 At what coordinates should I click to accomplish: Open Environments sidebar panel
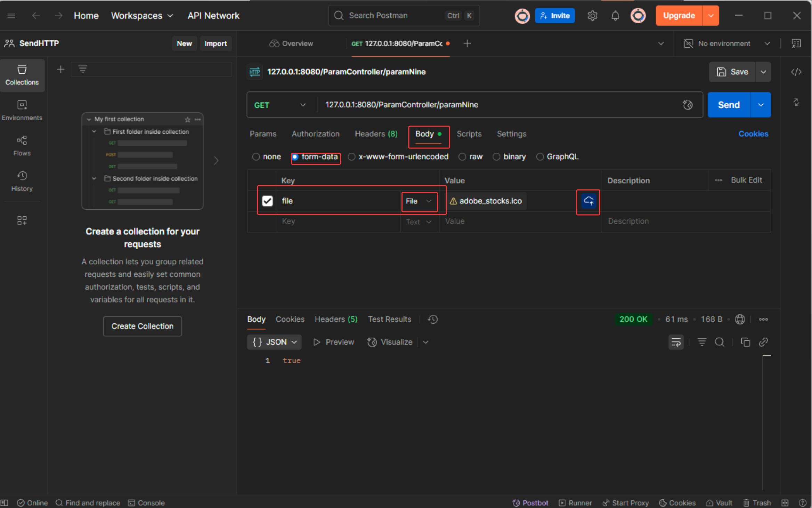point(22,111)
